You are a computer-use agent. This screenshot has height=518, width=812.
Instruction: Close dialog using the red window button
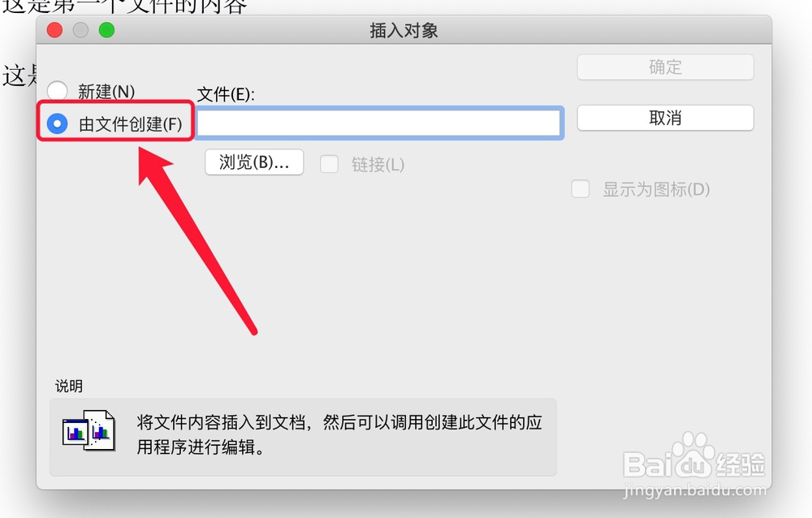click(55, 30)
